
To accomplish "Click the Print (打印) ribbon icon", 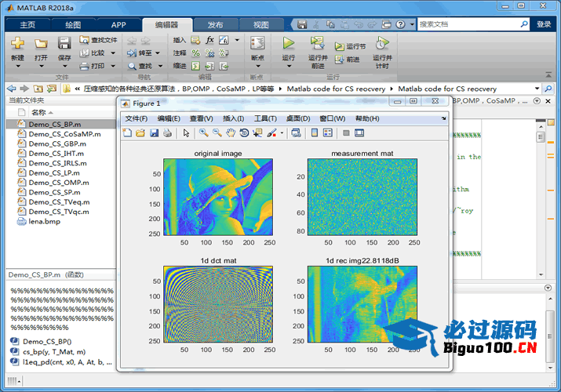I will pos(93,66).
